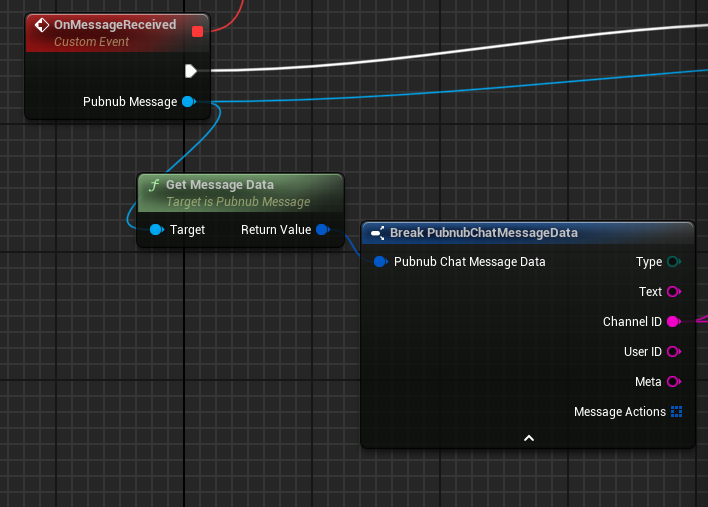Screen dimensions: 708x507
Task: Click the Break struct node icon
Action: 377,233
